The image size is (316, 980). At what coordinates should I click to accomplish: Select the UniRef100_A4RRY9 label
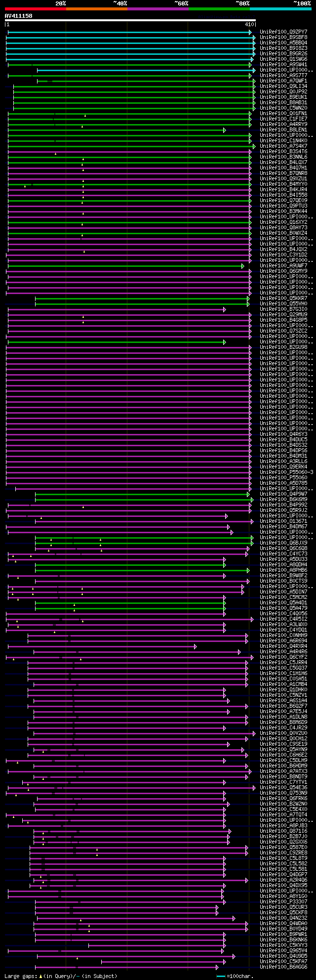coord(283,125)
